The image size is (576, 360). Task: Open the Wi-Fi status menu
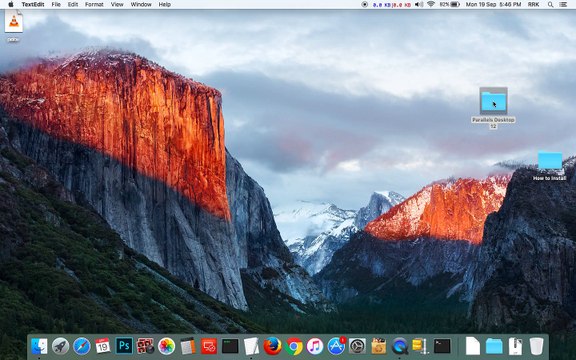pos(431,4)
